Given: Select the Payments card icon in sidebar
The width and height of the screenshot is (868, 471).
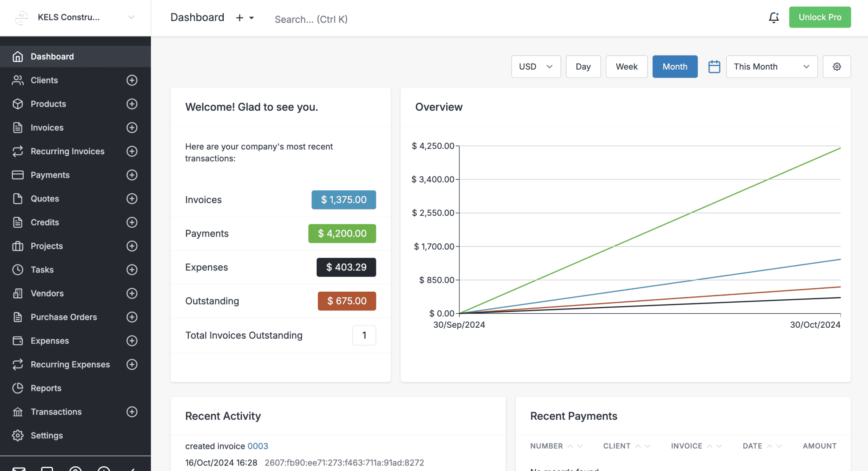Looking at the screenshot, I should (17, 175).
